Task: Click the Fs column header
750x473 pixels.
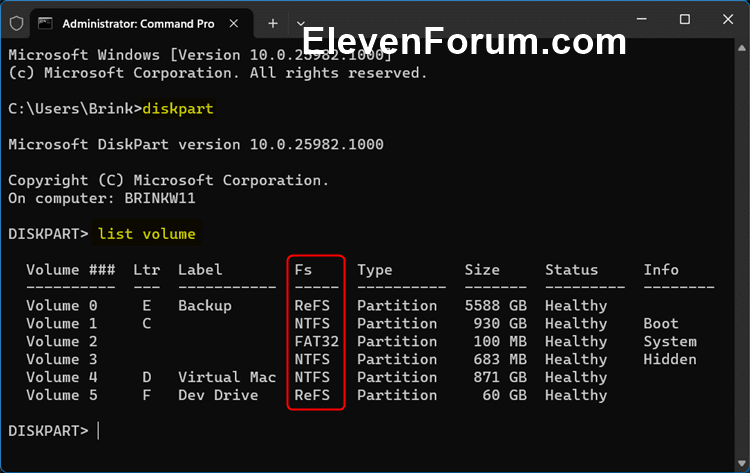Action: pyautogui.click(x=303, y=270)
